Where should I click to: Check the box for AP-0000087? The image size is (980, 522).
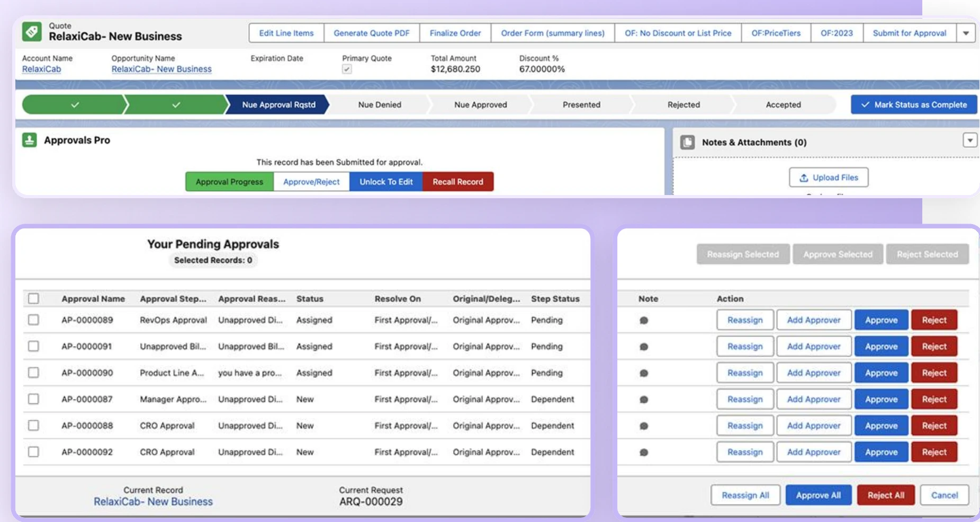pyautogui.click(x=33, y=399)
